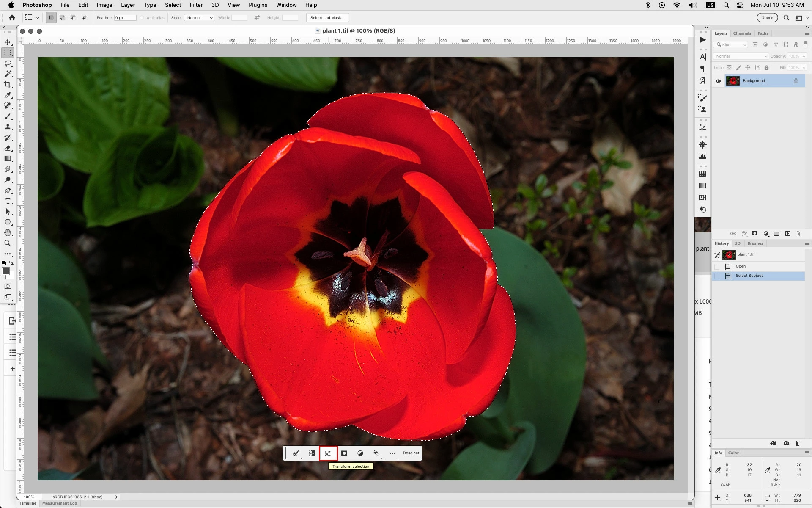Select the Eyedropper tool

coord(8,95)
